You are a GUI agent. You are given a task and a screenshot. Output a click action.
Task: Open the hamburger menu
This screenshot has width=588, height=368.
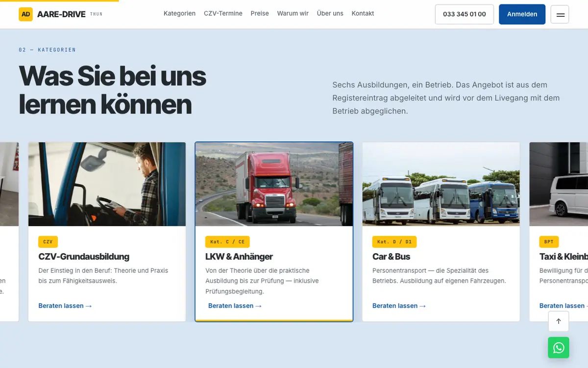tap(560, 15)
